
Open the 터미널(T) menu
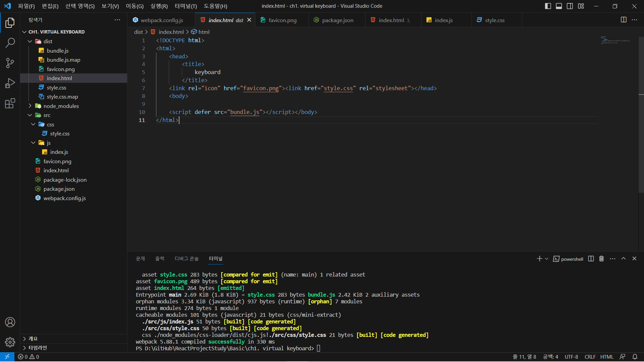(185, 6)
